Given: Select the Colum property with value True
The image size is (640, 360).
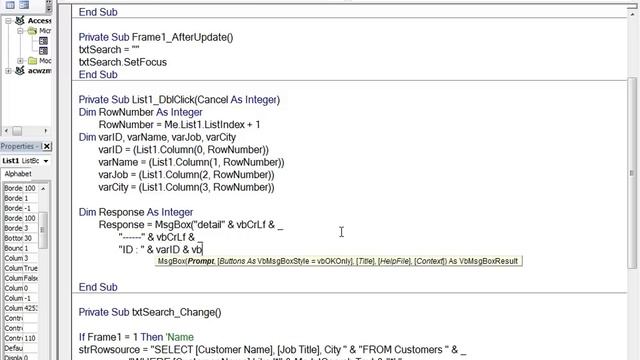Looking at the screenshot, I should point(21,268).
